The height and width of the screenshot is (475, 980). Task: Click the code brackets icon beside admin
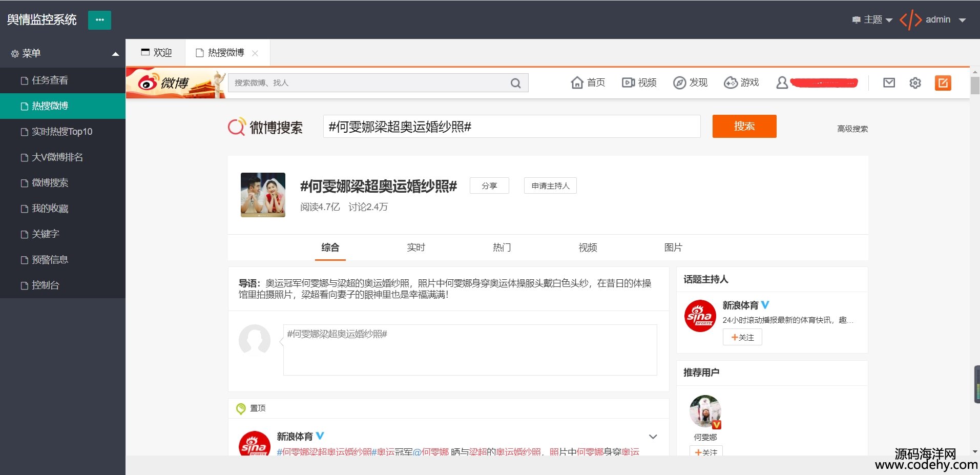point(910,20)
